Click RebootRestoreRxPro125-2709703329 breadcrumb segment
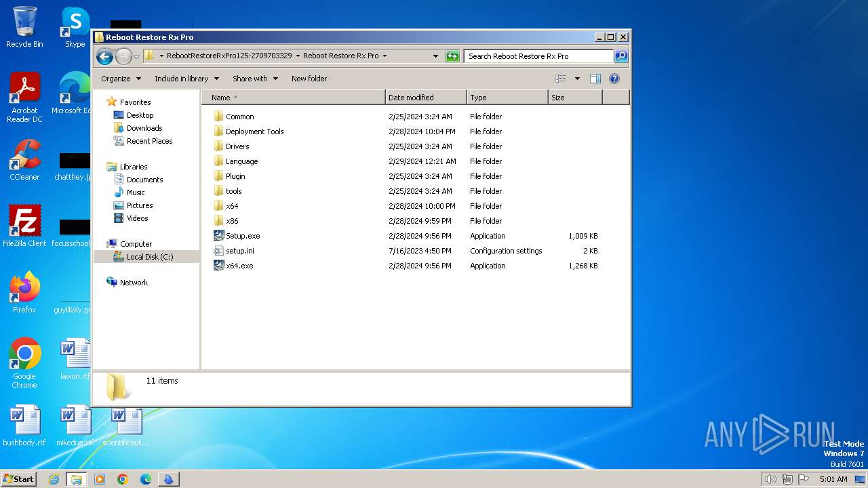Viewport: 868px width, 488px height. pos(229,56)
